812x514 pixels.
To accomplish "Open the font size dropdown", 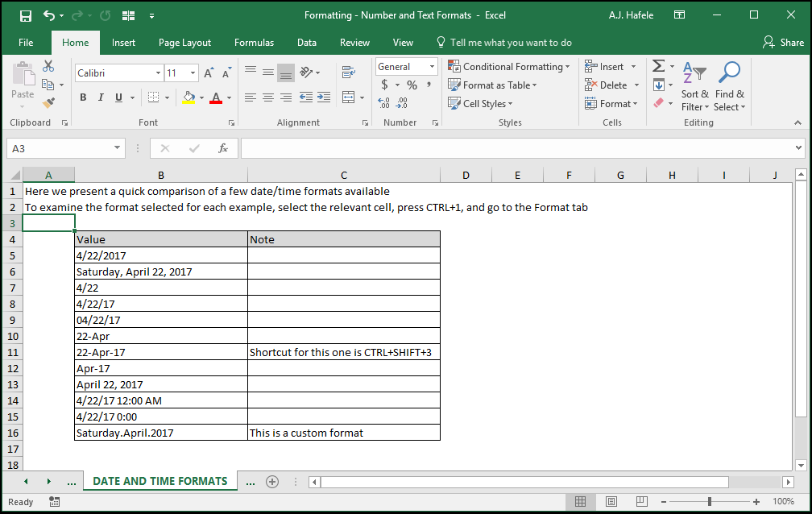I will click(x=193, y=73).
